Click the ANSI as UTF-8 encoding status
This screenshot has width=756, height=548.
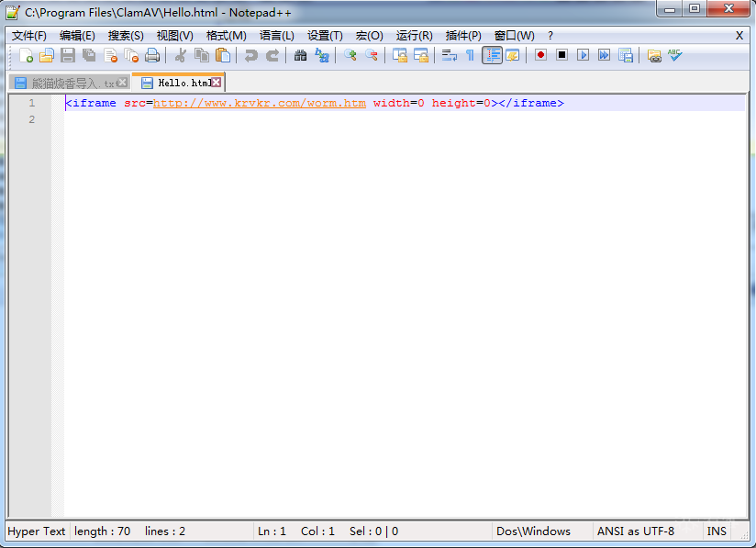[636, 531]
